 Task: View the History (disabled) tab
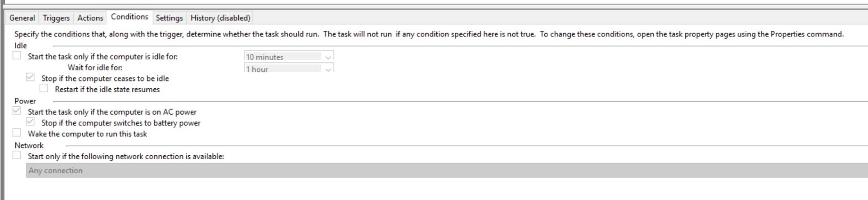[x=220, y=18]
